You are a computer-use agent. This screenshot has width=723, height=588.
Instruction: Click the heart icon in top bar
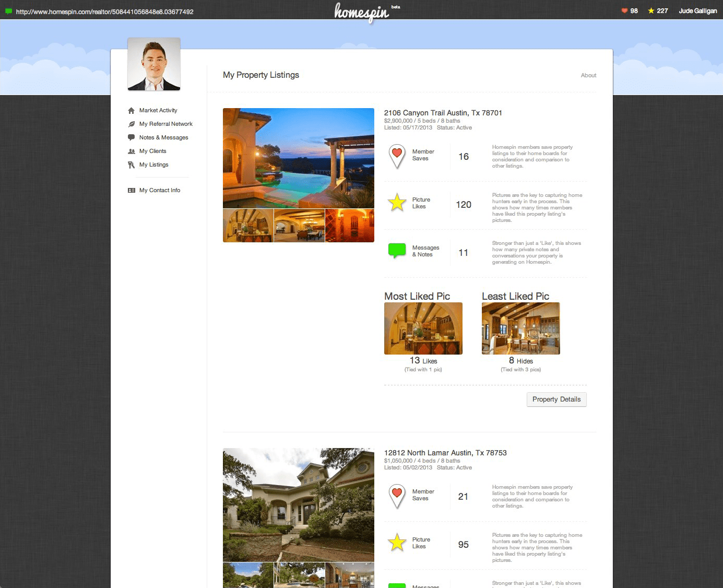tap(624, 11)
